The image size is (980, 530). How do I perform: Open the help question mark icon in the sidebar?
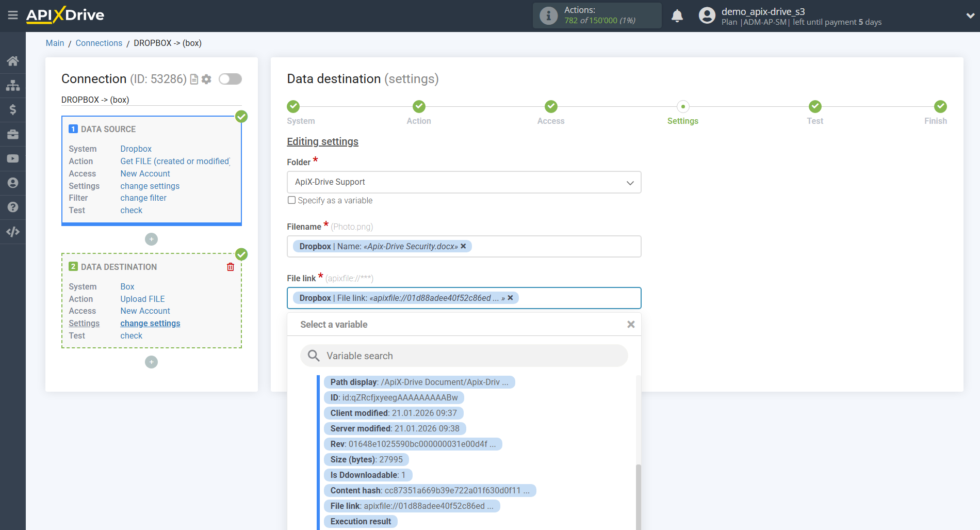(13, 207)
